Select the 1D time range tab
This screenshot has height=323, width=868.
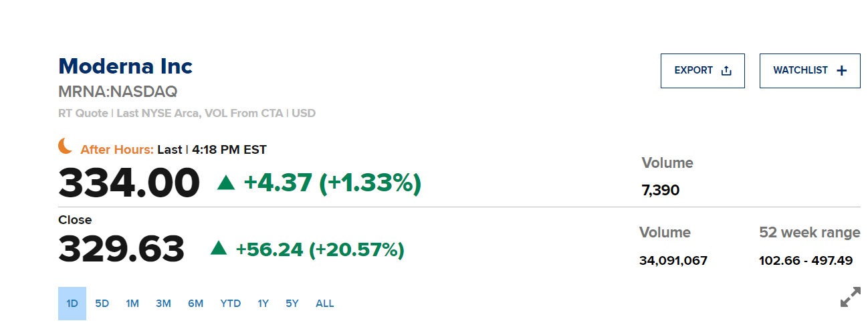[72, 304]
